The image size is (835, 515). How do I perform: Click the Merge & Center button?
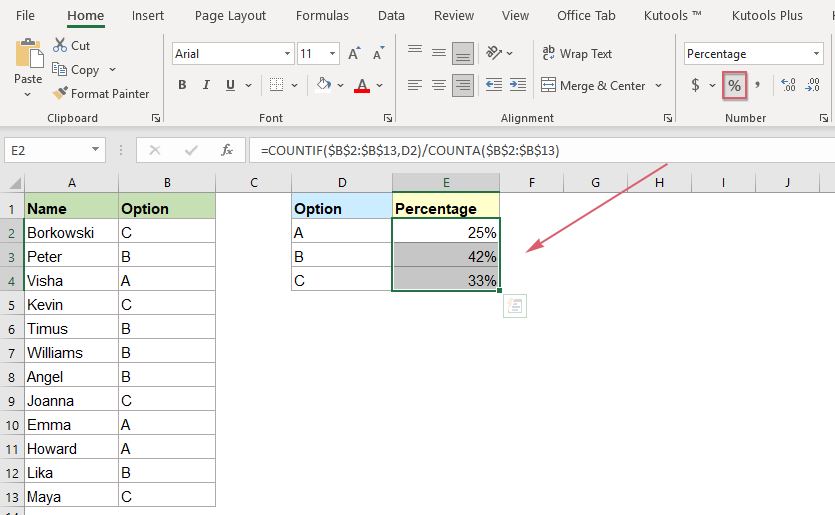pos(594,86)
